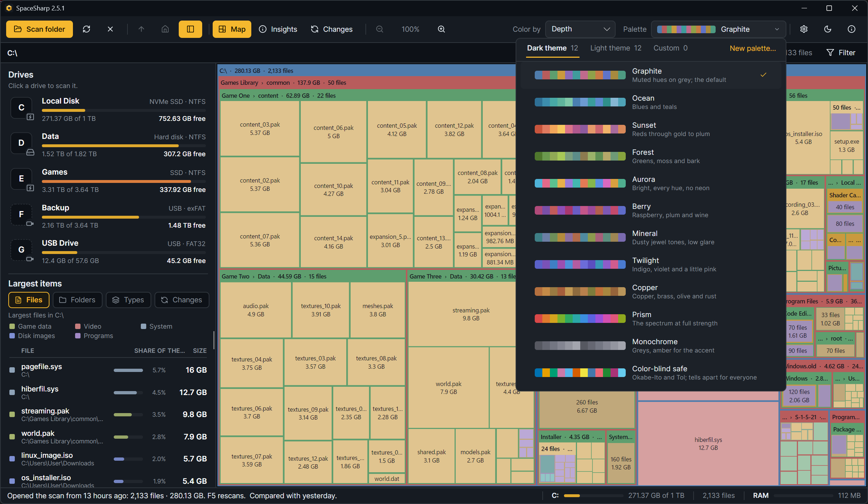Switch to Custom palettes tab
The image size is (868, 504).
tap(670, 48)
